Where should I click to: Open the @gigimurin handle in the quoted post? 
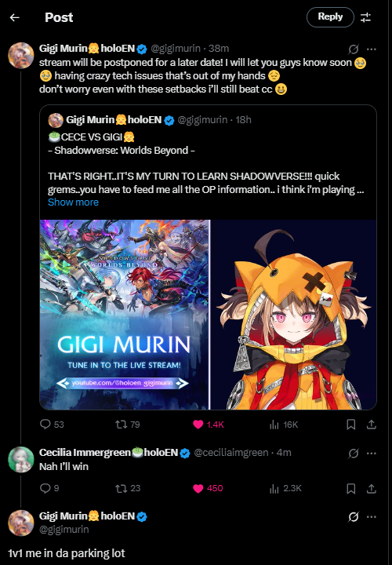click(202, 119)
